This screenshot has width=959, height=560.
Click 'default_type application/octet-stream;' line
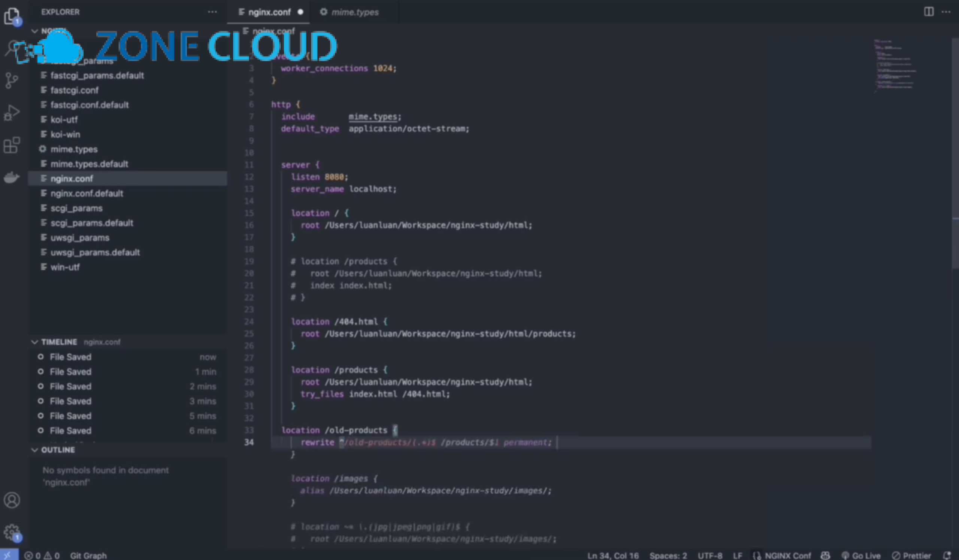point(375,129)
